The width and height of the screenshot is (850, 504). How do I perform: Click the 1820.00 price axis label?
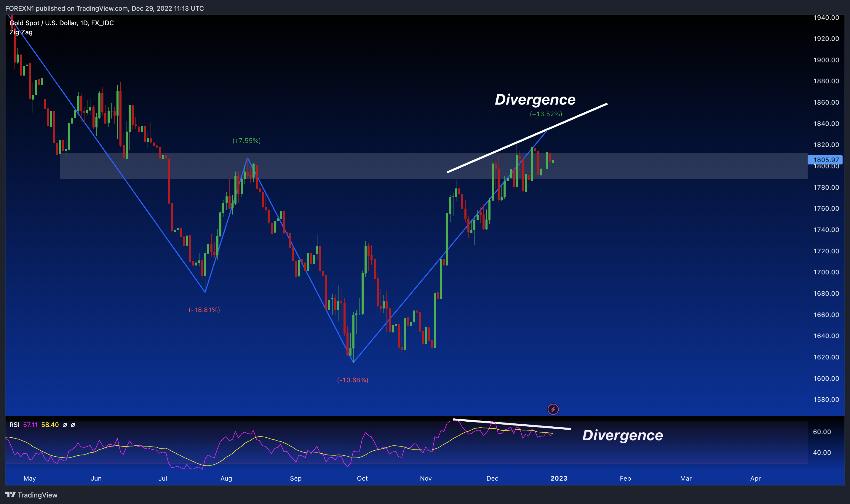[x=826, y=145]
